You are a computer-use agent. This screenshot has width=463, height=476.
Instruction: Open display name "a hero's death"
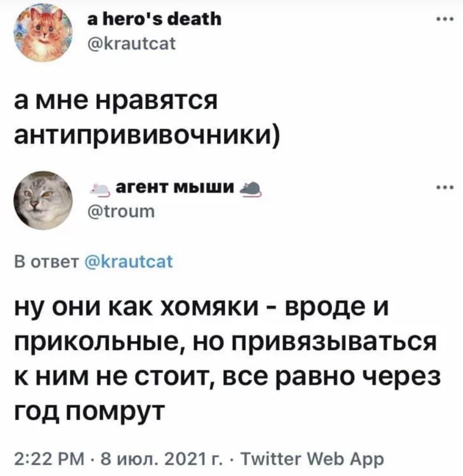(x=155, y=19)
